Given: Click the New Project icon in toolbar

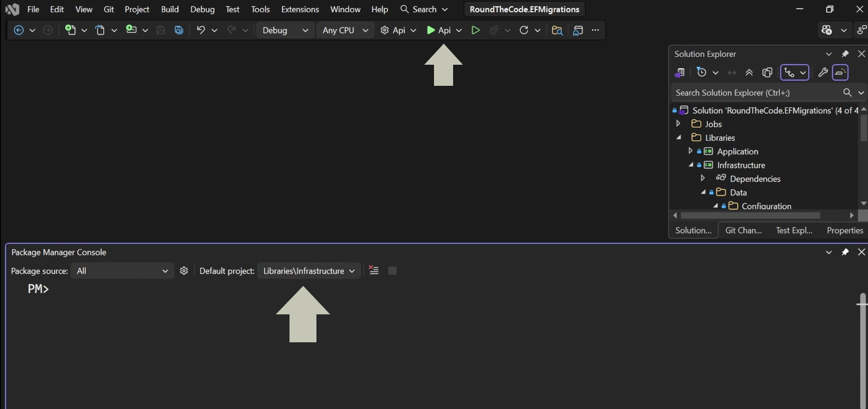Looking at the screenshot, I should (71, 30).
